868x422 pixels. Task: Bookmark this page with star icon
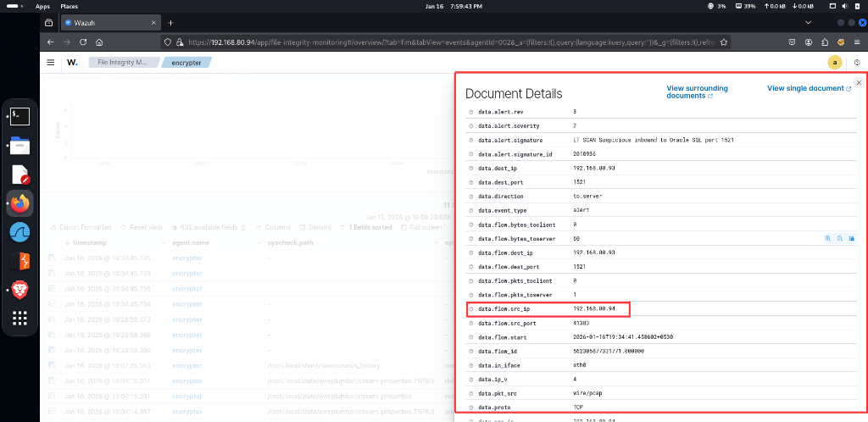point(723,42)
